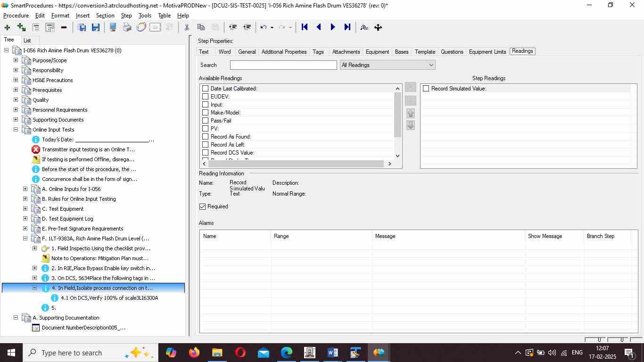The image size is (644, 362).
Task: Select step 4.1 On DCS,Verify 100% of scale
Action: pos(109,298)
